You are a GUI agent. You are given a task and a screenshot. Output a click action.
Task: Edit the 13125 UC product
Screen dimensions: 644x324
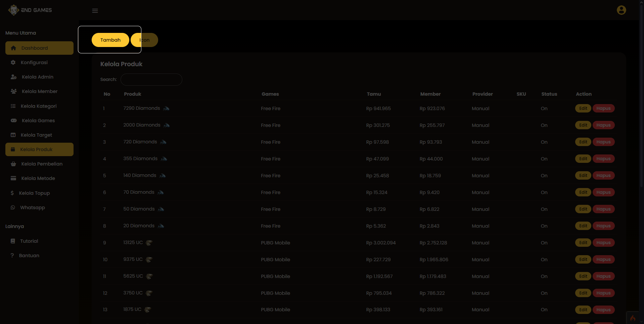pos(583,243)
